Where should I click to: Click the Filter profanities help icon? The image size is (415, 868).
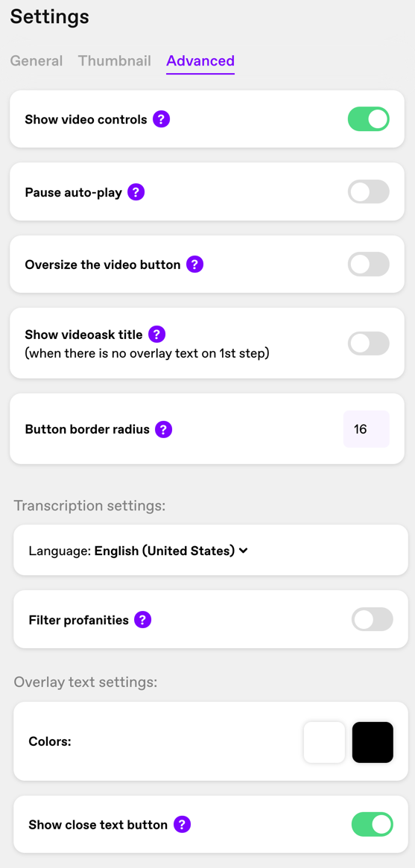143,619
